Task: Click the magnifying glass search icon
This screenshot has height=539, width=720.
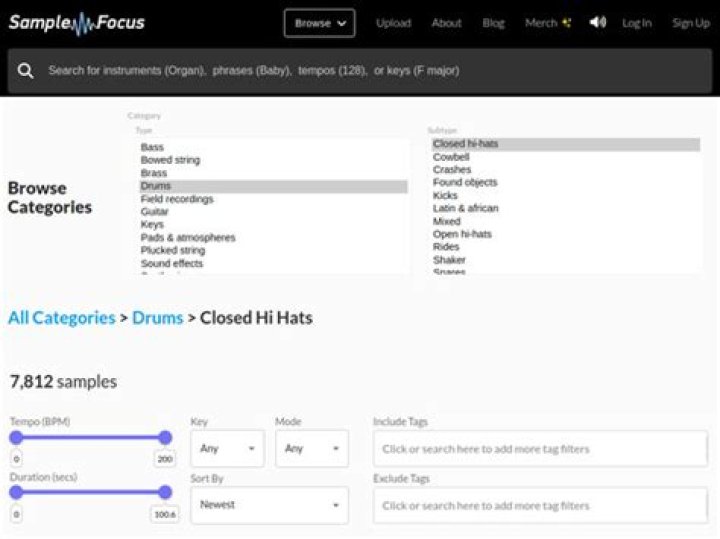Action: click(x=26, y=71)
